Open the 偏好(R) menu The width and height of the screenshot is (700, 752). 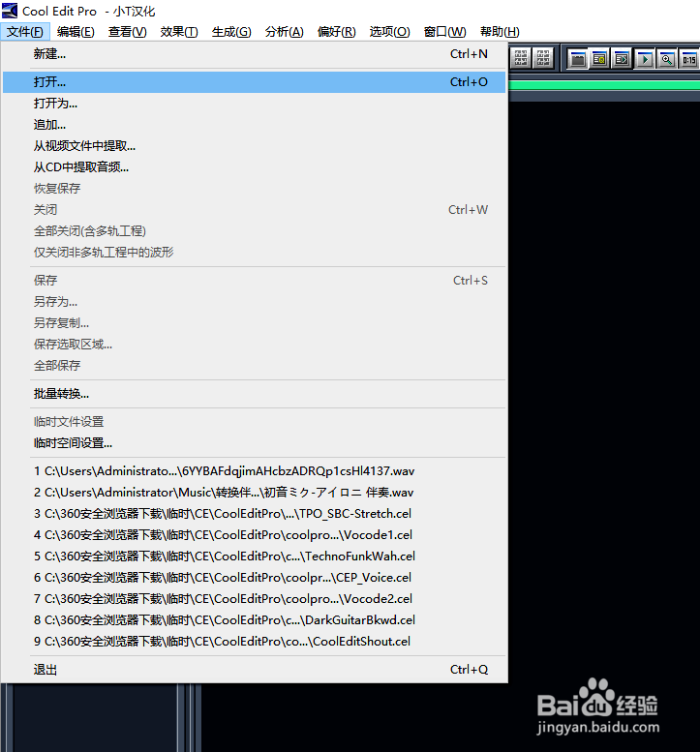[336, 32]
